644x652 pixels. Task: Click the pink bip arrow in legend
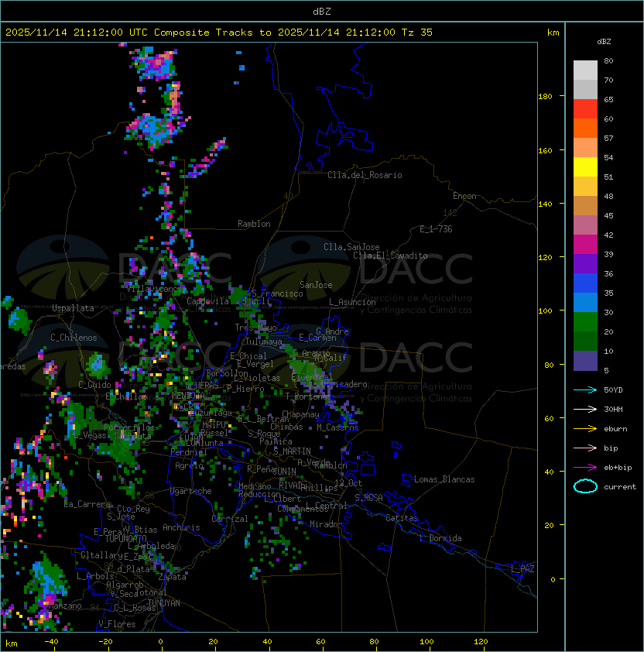click(x=585, y=448)
